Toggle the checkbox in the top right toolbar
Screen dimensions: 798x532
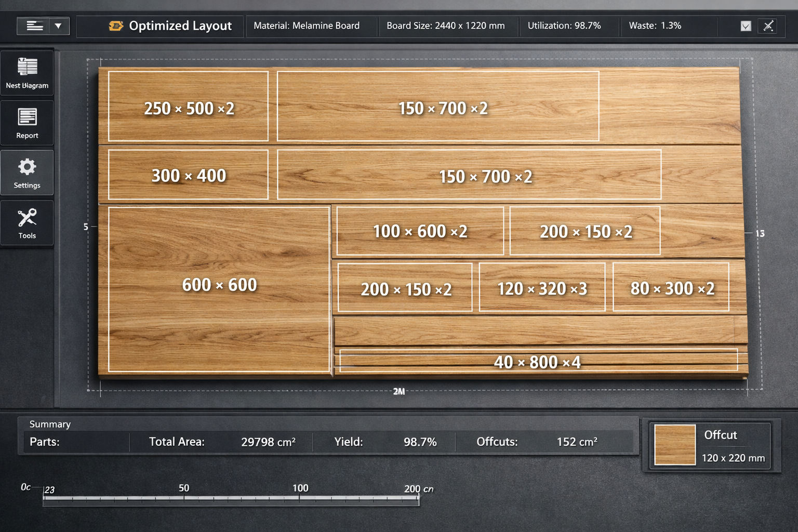pos(746,26)
